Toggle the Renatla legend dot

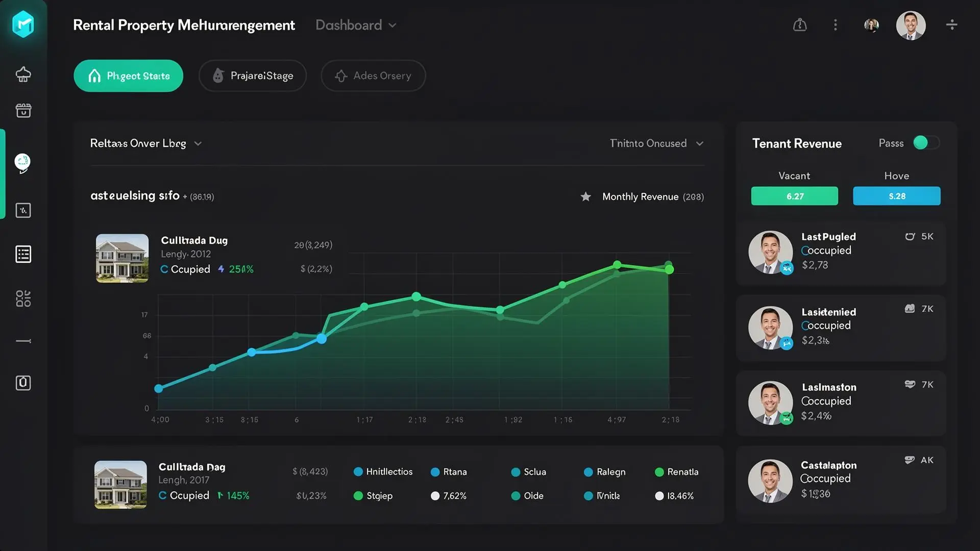(x=659, y=472)
